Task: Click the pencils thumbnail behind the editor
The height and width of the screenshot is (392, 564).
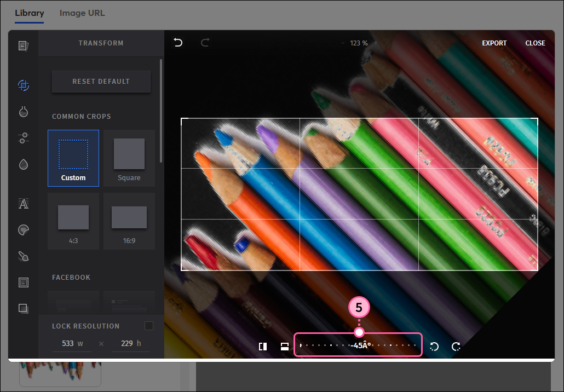Action: pos(60,374)
